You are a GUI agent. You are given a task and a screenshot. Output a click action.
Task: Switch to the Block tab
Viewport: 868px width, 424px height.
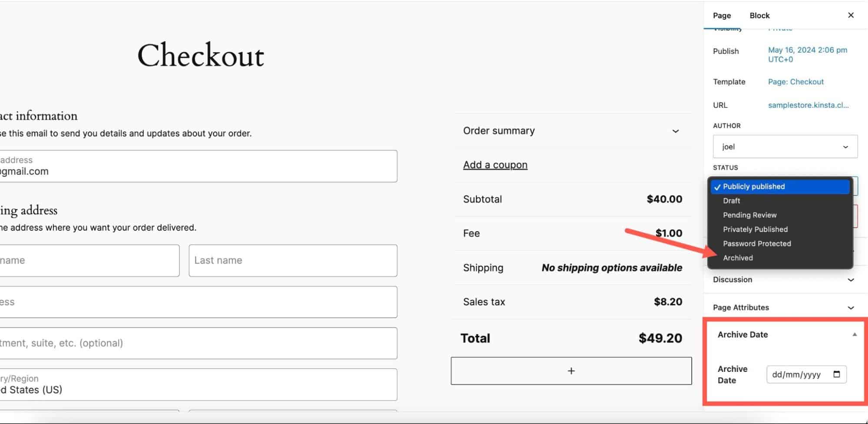click(x=759, y=15)
